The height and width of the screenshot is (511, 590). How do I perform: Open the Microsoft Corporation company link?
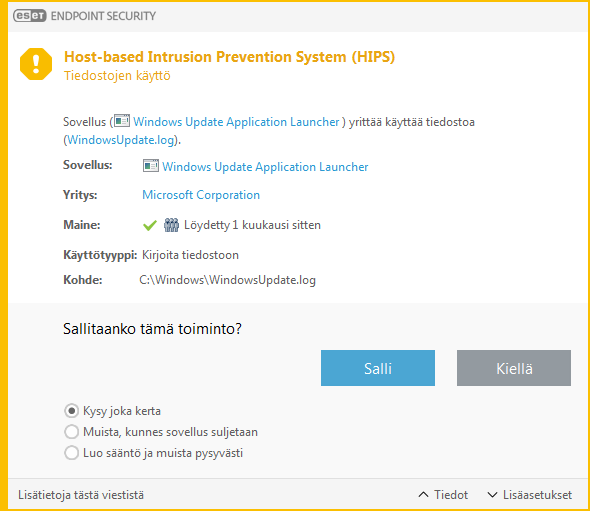point(201,195)
